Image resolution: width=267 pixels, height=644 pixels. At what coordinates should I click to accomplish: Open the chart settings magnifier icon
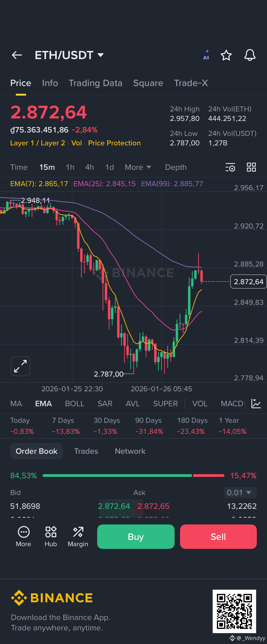(x=230, y=168)
